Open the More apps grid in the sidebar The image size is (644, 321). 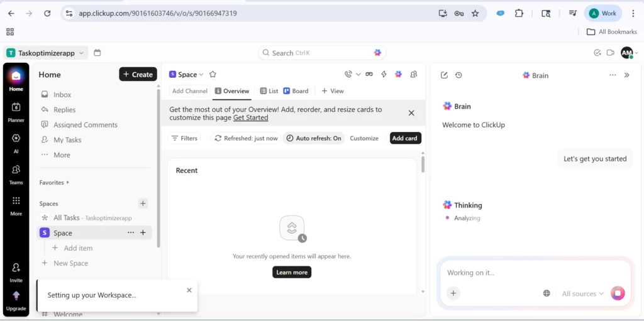pyautogui.click(x=16, y=205)
